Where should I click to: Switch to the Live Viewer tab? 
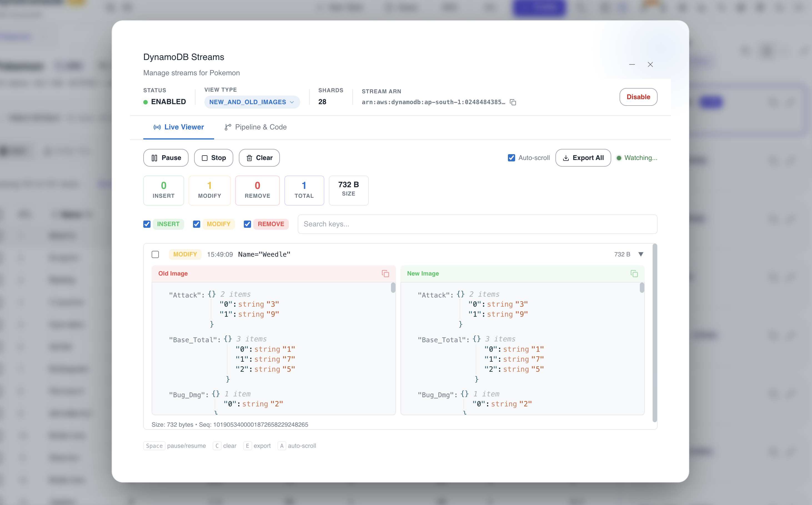pos(179,127)
